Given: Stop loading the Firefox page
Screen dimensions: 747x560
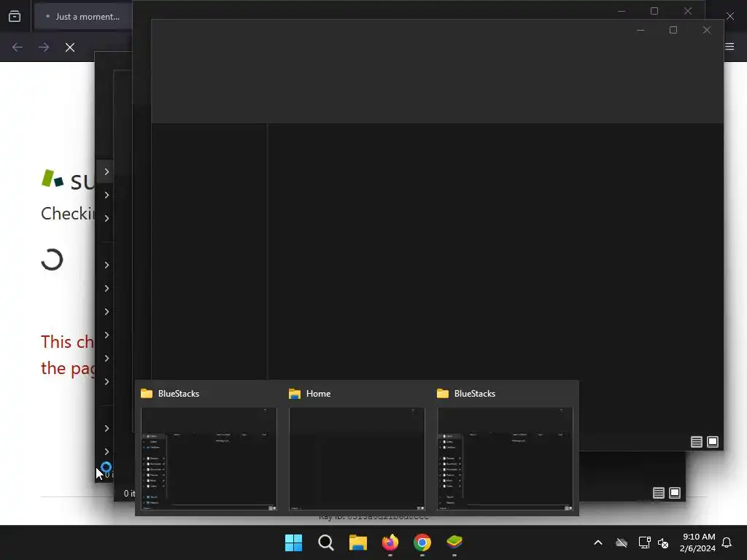Looking at the screenshot, I should (x=70, y=47).
